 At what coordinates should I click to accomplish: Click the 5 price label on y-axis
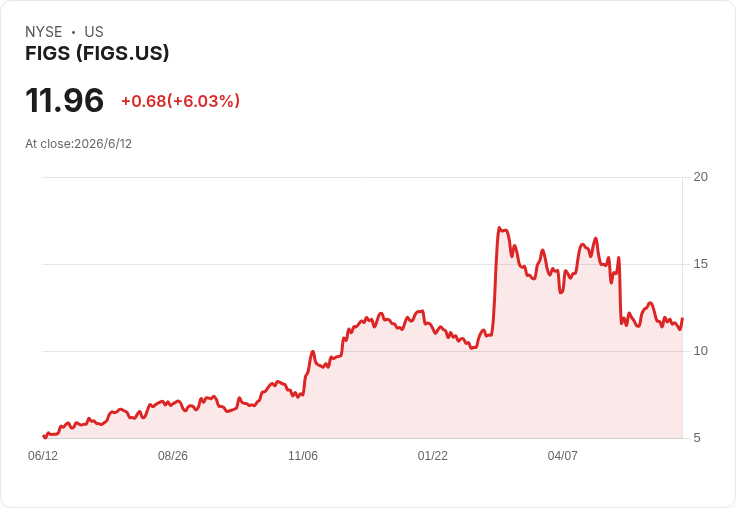(x=697, y=438)
